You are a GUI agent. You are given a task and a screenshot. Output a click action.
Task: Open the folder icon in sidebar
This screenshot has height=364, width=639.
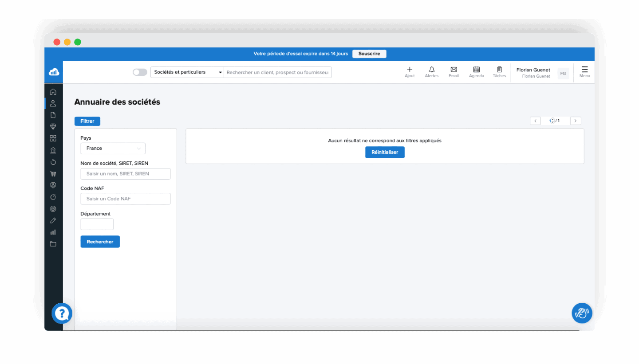click(x=53, y=243)
